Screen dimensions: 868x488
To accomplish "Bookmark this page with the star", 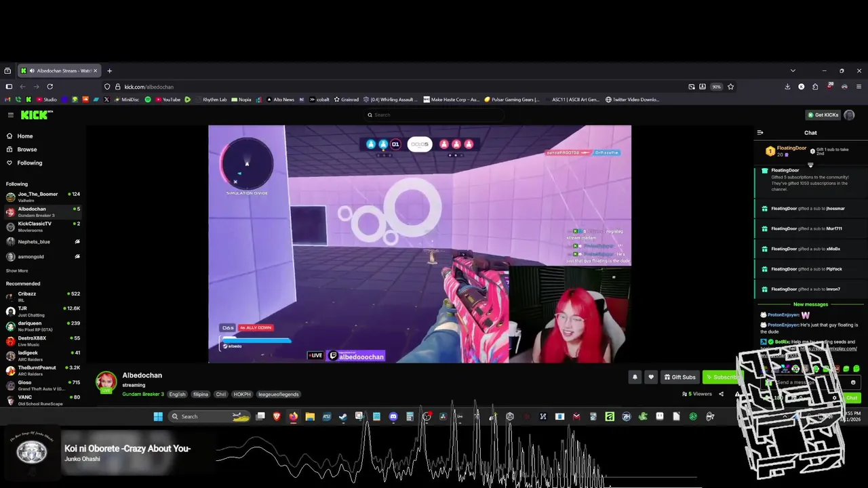I will point(730,87).
